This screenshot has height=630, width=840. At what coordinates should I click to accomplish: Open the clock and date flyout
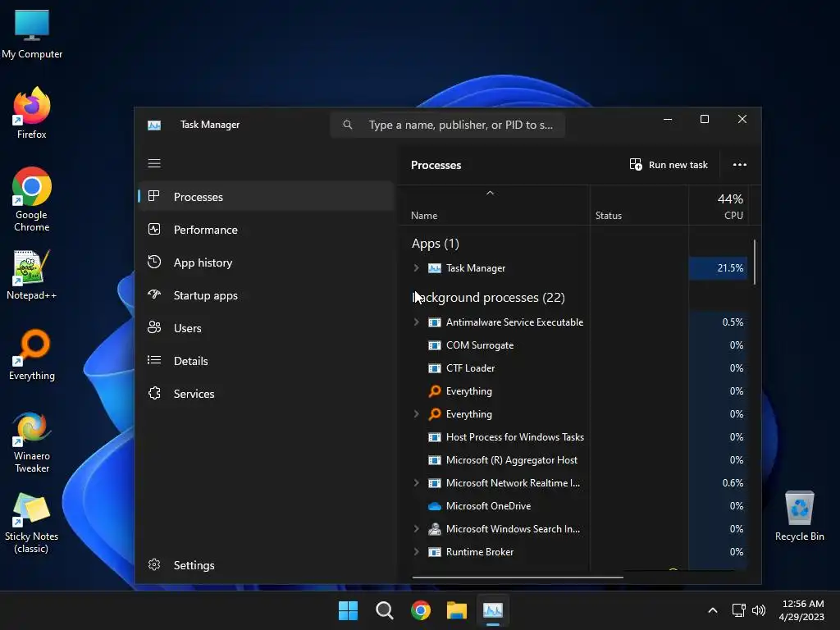click(802, 610)
